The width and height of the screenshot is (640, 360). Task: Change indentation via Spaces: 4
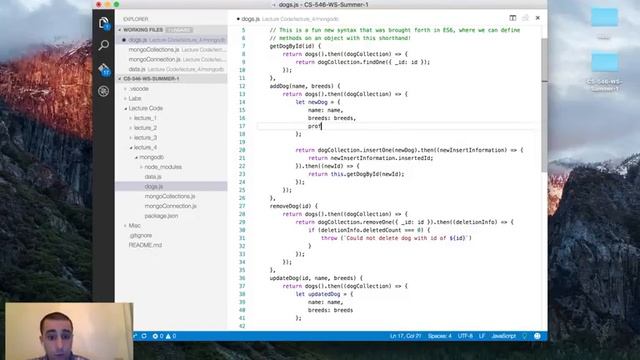click(x=440, y=336)
